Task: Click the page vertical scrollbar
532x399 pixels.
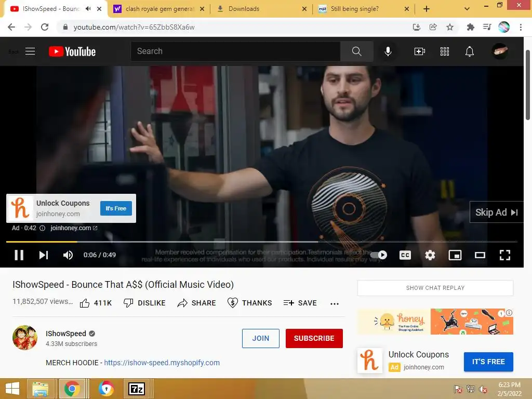Action: [528, 85]
